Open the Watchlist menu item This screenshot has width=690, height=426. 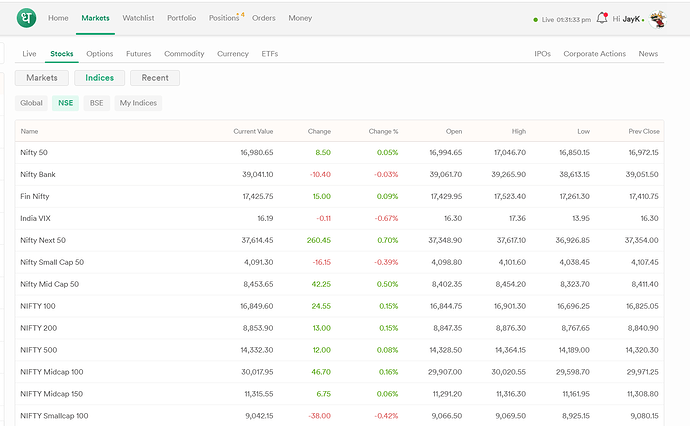tap(138, 18)
